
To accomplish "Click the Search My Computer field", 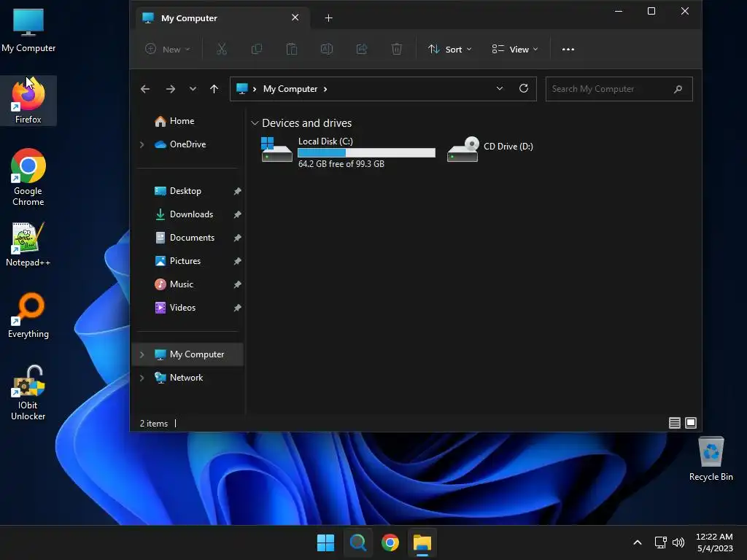I will pos(619,89).
